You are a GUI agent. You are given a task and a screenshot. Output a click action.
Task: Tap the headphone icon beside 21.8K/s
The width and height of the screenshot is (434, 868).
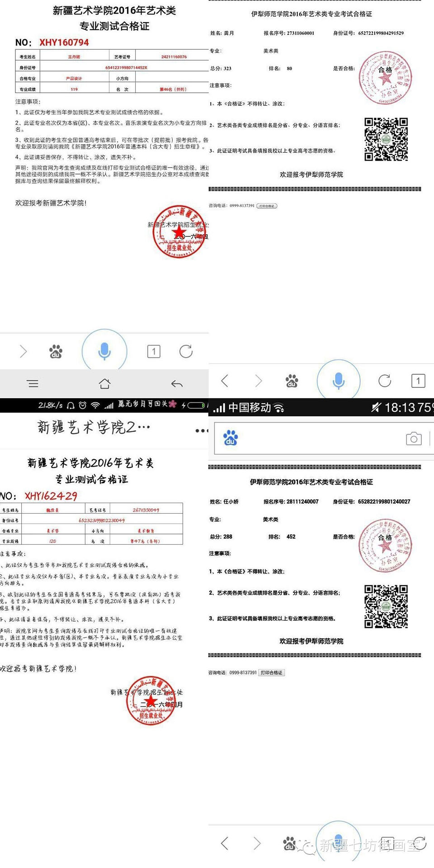point(71,405)
